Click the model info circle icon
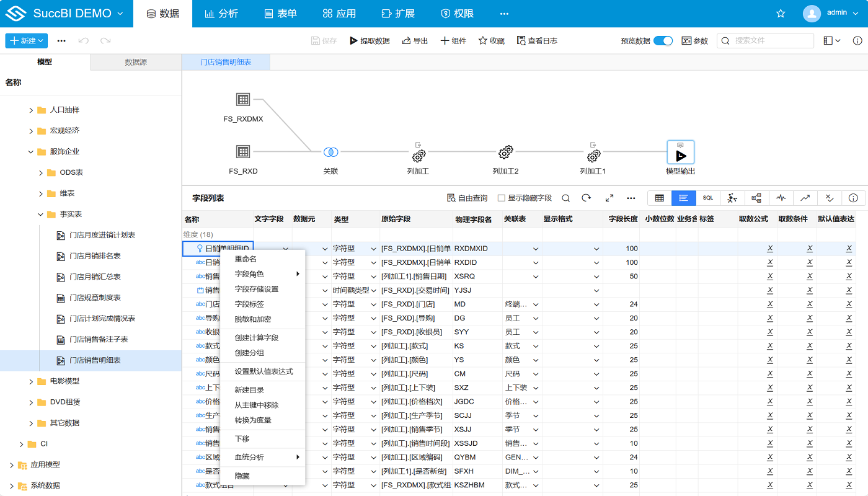This screenshot has width=868, height=496. click(x=854, y=198)
